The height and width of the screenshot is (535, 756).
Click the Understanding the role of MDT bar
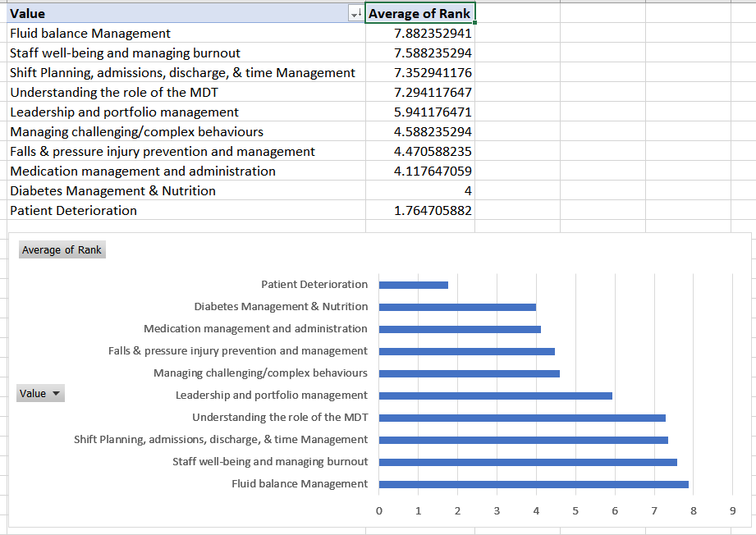point(522,418)
